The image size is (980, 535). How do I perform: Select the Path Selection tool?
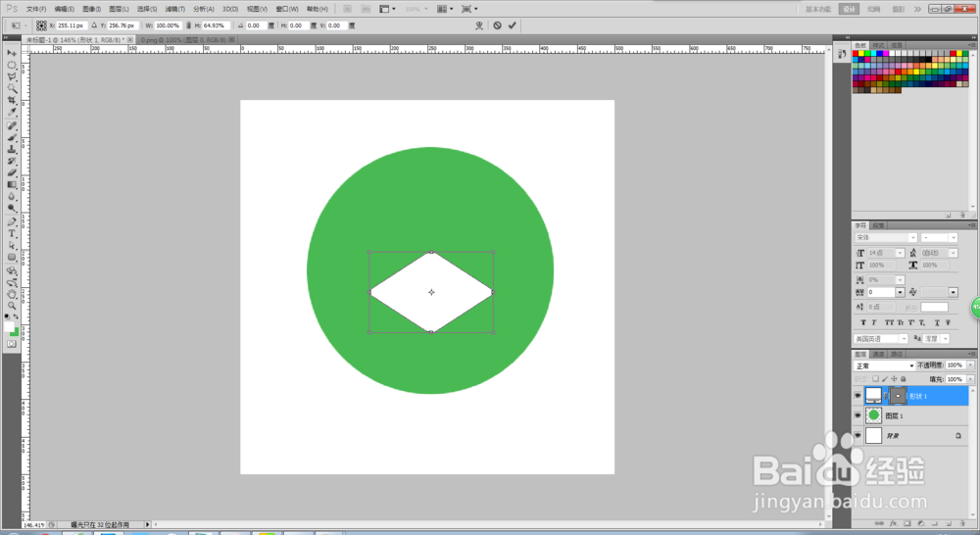[11, 246]
